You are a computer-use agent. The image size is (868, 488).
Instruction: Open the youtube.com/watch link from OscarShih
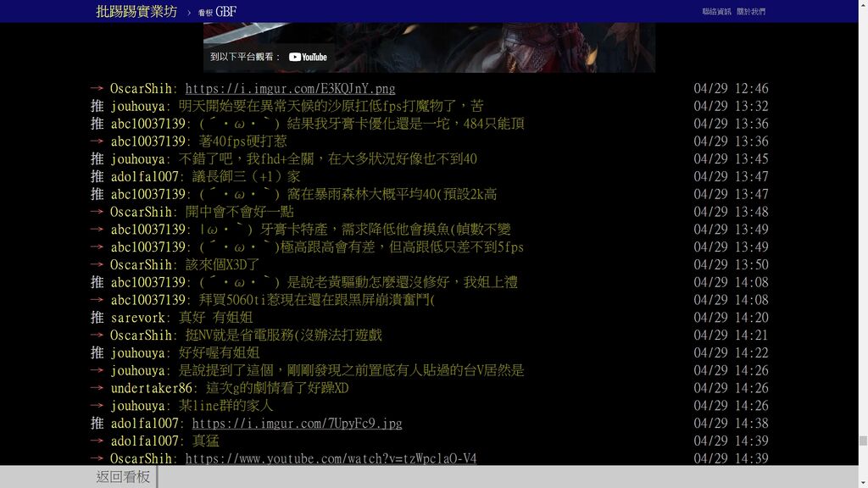[331, 458]
